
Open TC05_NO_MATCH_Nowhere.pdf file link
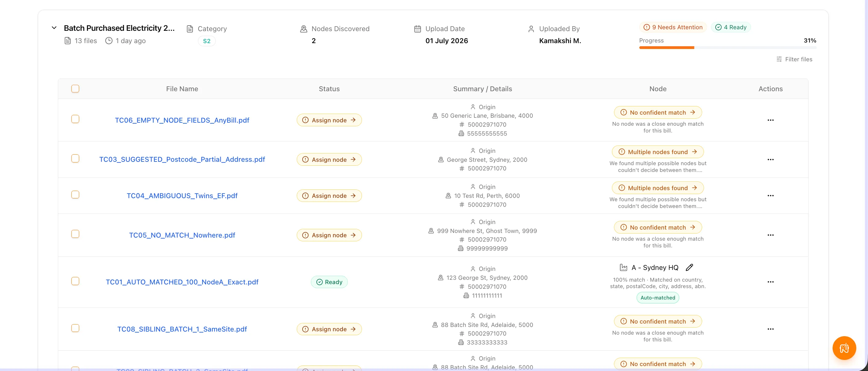182,235
